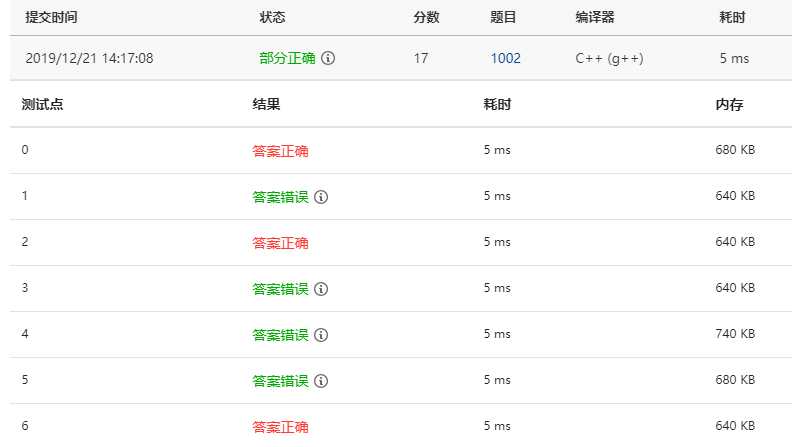792x447 pixels.
Task: Click info icon beside 部分正确 status
Action: (x=328, y=58)
